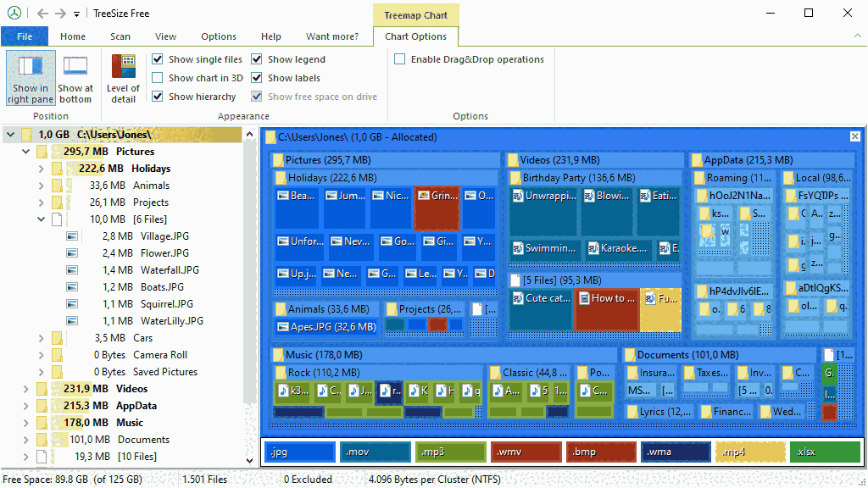Click the 'Show at bottom' position icon

pyautogui.click(x=75, y=77)
